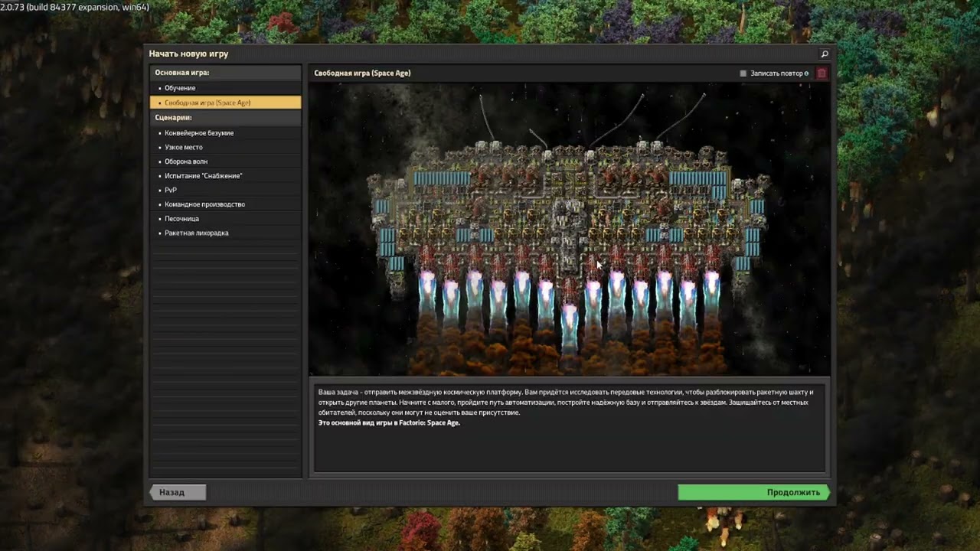
Task: Select the PvP scenario
Action: 225,190
